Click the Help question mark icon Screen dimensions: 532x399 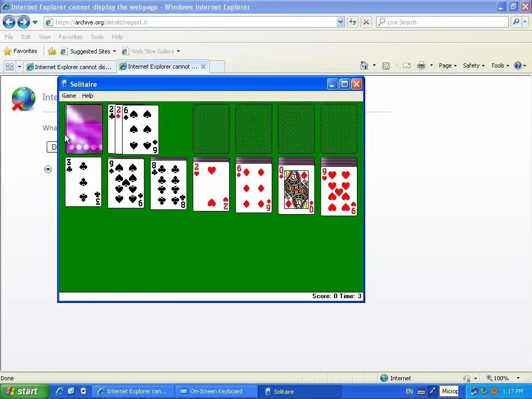click(x=518, y=65)
